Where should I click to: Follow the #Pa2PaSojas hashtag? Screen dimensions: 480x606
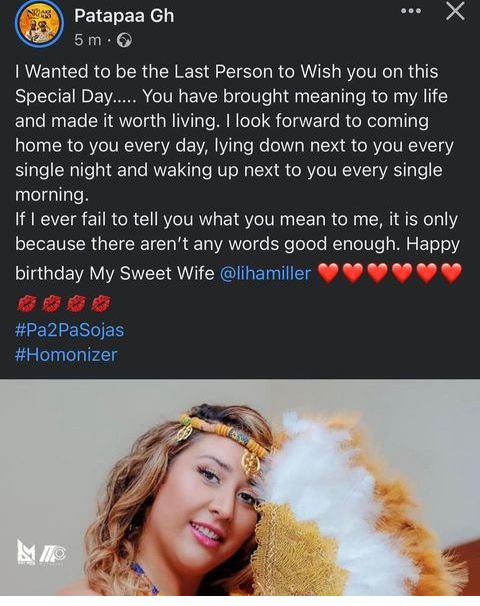pos(70,330)
